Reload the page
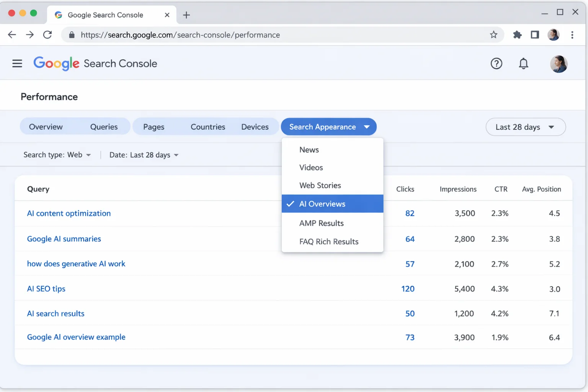This screenshot has width=588, height=392. [47, 34]
